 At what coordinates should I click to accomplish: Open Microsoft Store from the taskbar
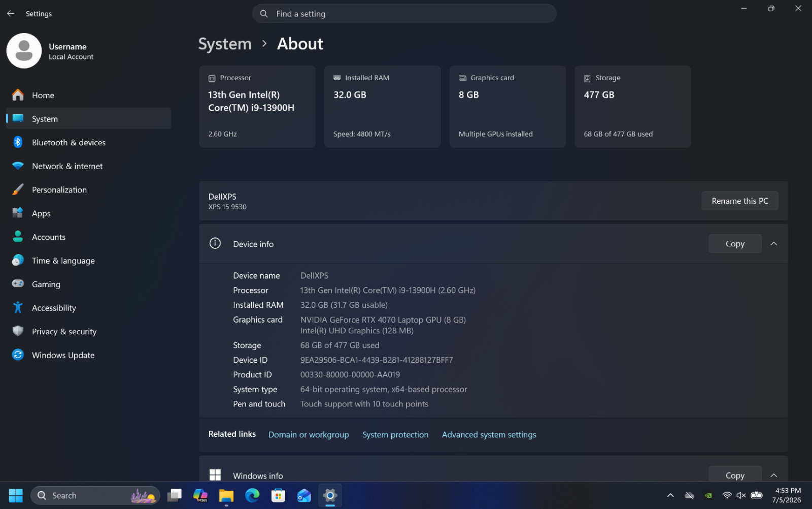tap(278, 495)
